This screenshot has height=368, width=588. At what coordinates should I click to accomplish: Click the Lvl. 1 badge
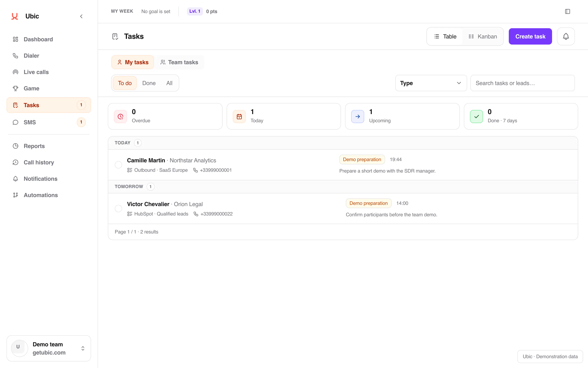pos(195,11)
